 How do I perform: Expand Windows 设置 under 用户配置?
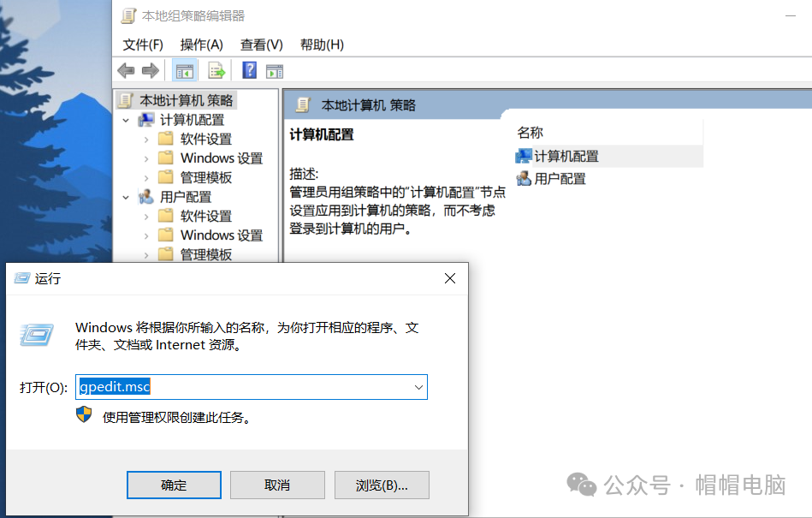(146, 235)
